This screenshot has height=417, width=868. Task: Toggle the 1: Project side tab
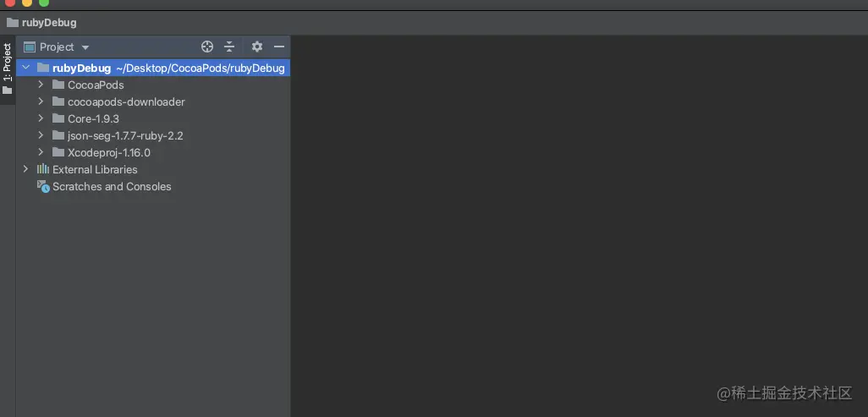click(8, 69)
